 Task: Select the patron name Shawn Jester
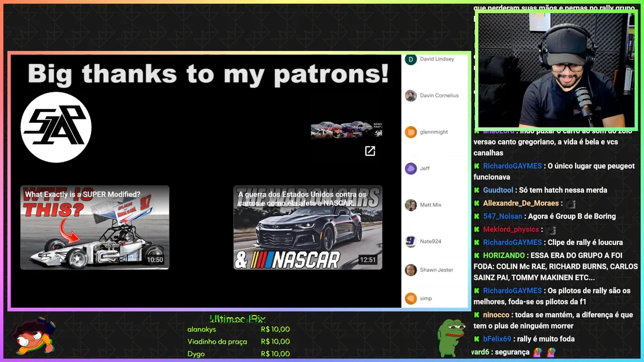(x=437, y=269)
